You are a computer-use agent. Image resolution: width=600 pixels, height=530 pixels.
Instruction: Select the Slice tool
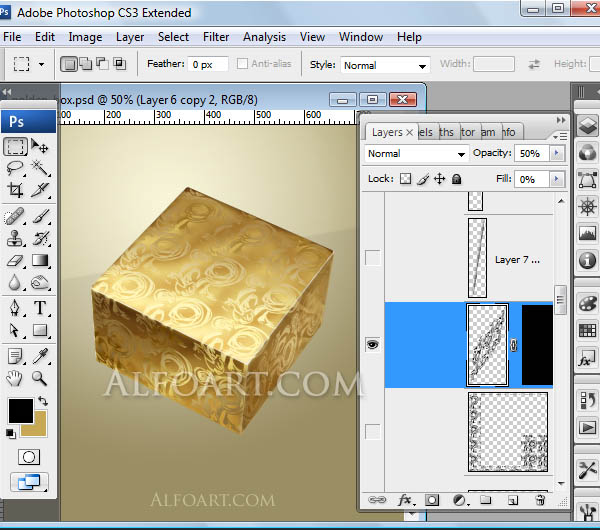click(x=40, y=190)
